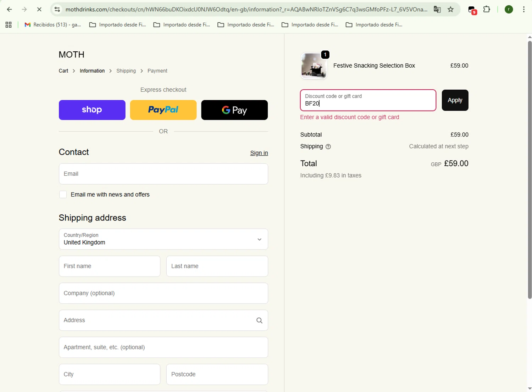This screenshot has height=392, width=532.
Task: Open the Country/Region dropdown
Action: coord(164,239)
